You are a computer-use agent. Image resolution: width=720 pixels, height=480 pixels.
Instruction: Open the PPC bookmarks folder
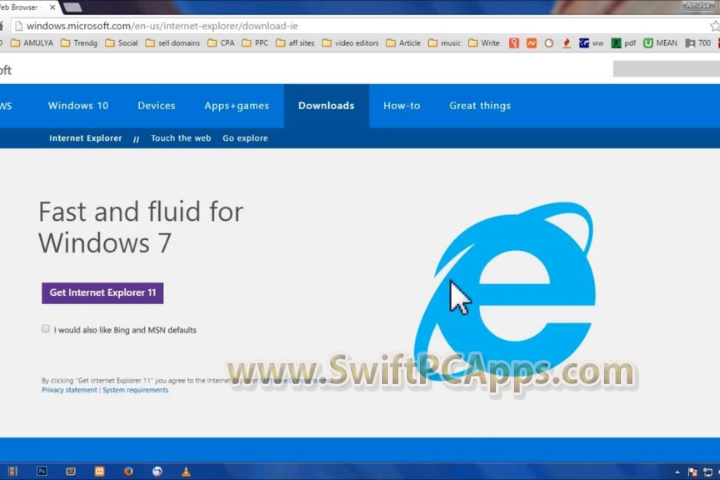click(x=255, y=43)
